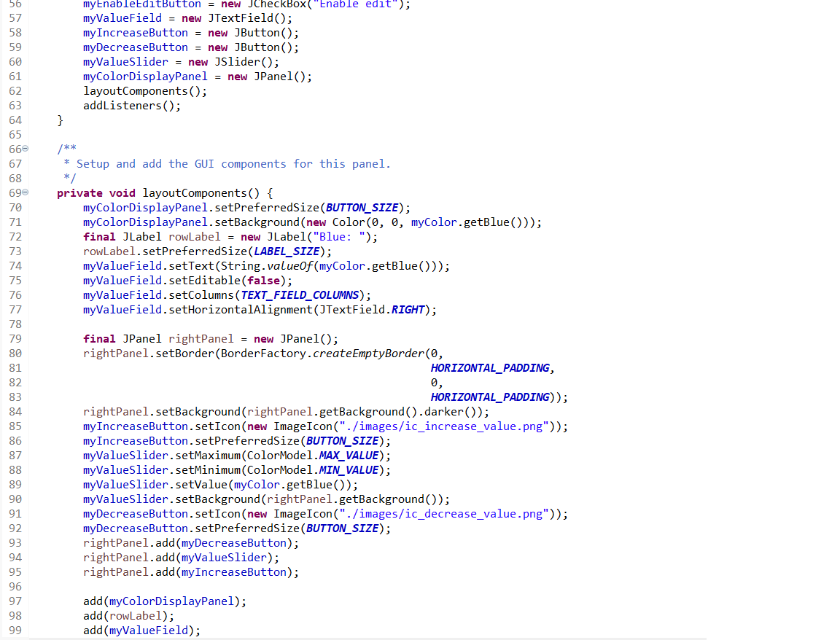The image size is (840, 640).
Task: Click the closing brace on line 64
Action: click(x=60, y=120)
